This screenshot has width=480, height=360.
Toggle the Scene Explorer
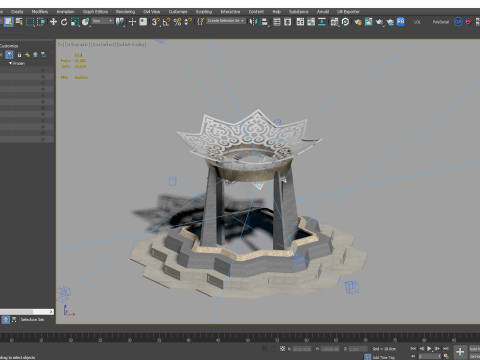277,22
